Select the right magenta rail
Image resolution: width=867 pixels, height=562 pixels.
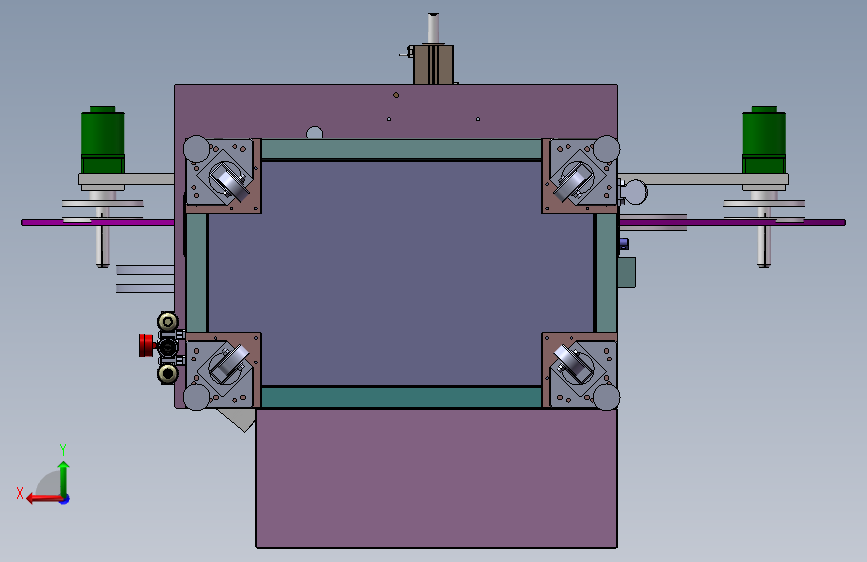[733, 222]
